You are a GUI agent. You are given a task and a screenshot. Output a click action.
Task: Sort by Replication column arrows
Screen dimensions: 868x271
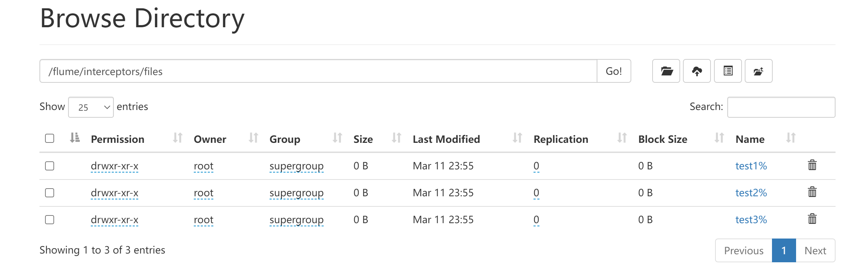622,138
